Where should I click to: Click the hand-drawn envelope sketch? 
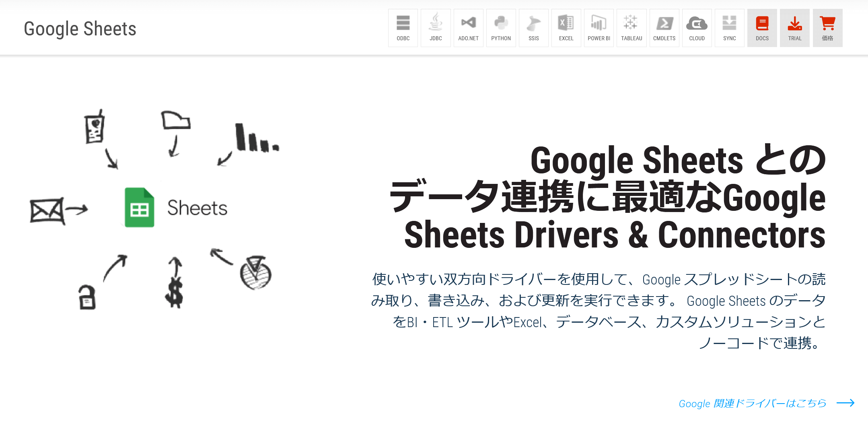[47, 210]
